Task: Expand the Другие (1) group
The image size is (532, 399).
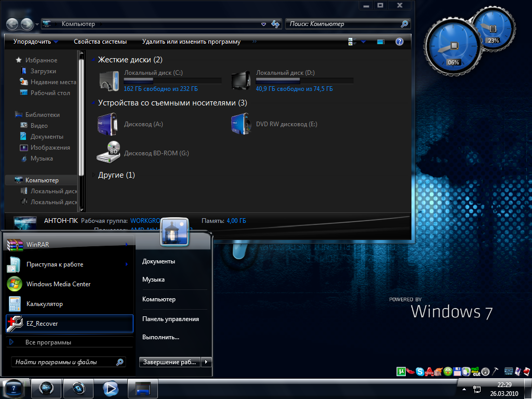Action: (94, 175)
